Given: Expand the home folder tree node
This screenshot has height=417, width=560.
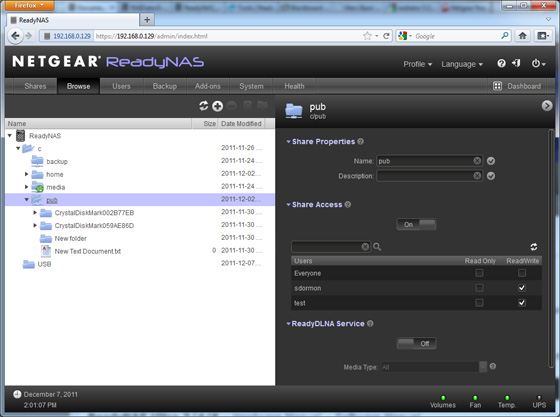Looking at the screenshot, I should pos(26,174).
